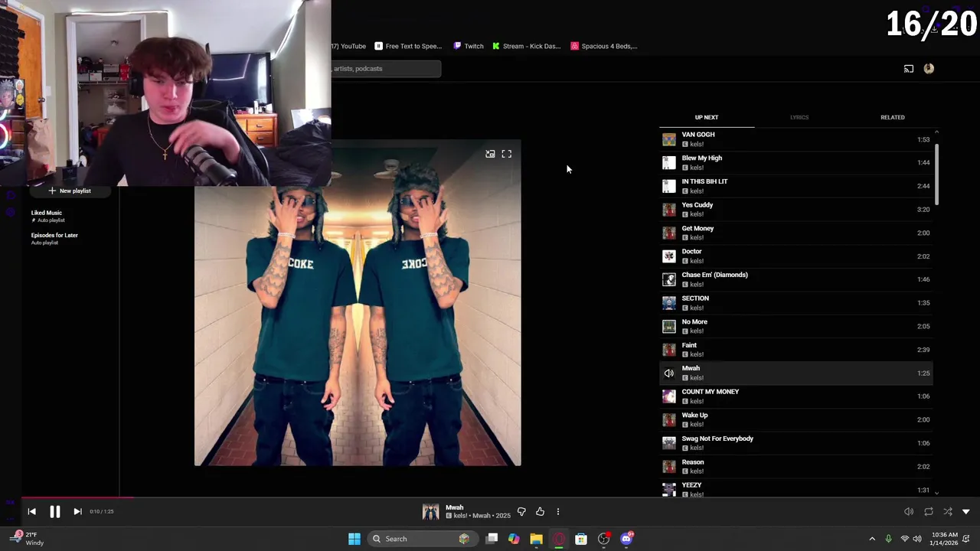The image size is (980, 551).
Task: Open Microsoft Store from the taskbar
Action: (581, 539)
